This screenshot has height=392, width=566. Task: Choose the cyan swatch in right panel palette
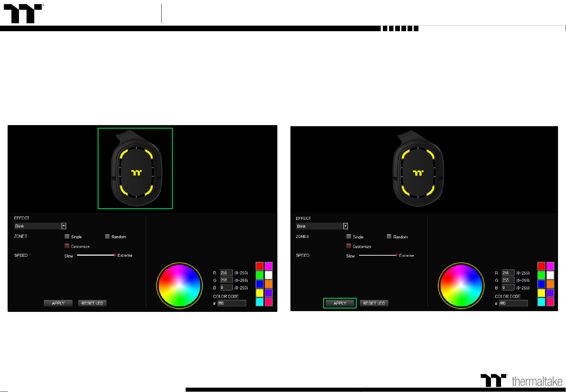541,302
